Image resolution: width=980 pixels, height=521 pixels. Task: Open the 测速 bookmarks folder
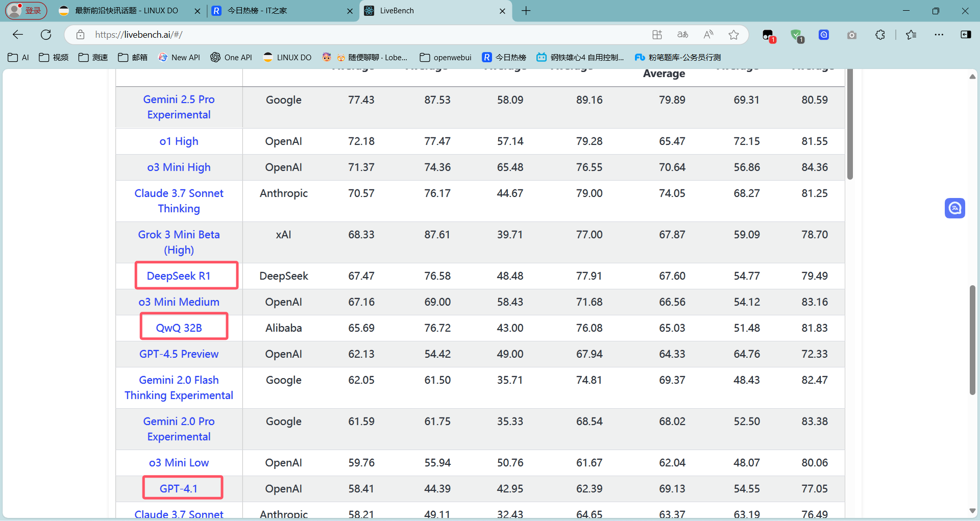pos(93,57)
